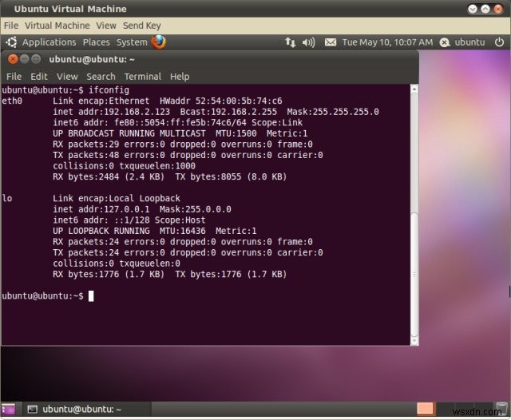The height and width of the screenshot is (420, 511).
Task: Select the orange workspace switcher square
Action: click(425, 409)
